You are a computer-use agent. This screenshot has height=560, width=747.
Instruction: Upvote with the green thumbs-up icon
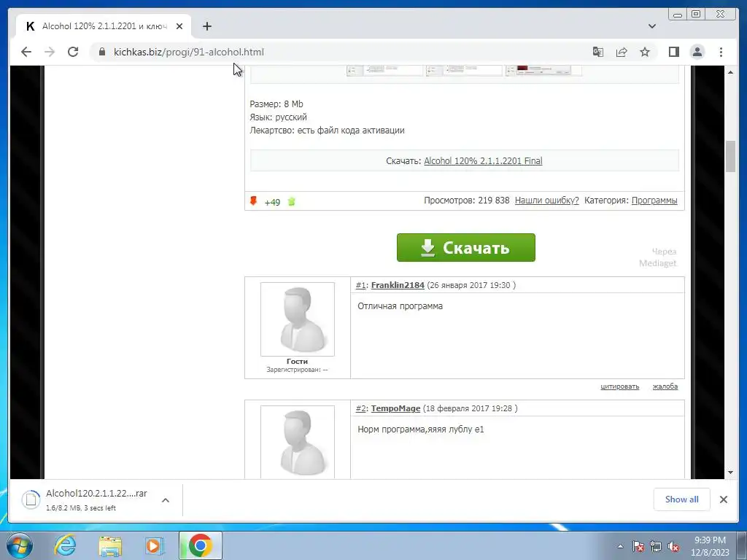[x=292, y=201]
